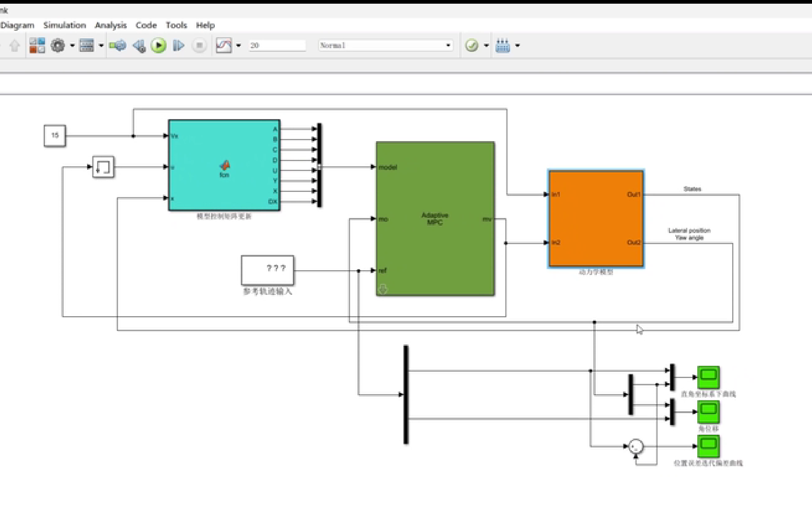Expand the Build Model dropdown arrow

[x=517, y=46]
